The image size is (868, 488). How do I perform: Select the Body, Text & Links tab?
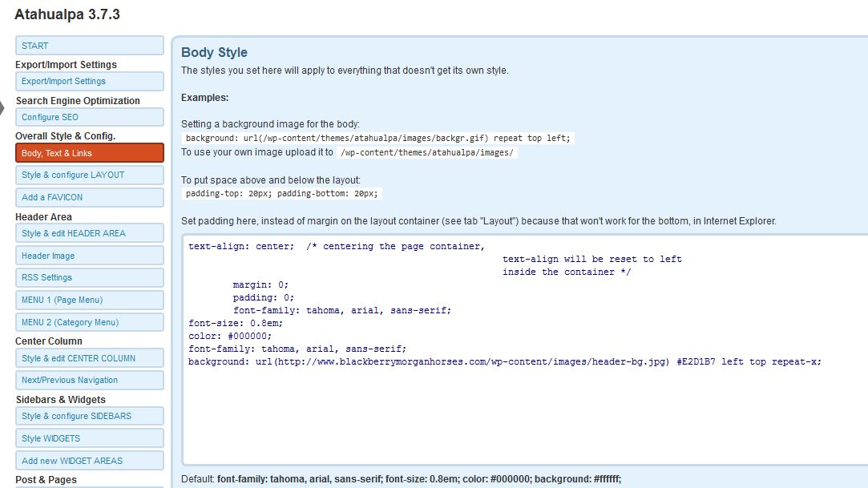point(90,153)
